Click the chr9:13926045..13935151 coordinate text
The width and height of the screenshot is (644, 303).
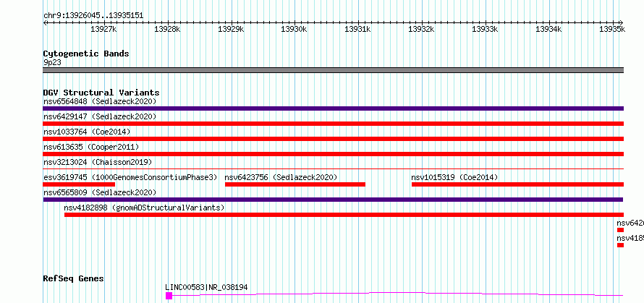[93, 16]
